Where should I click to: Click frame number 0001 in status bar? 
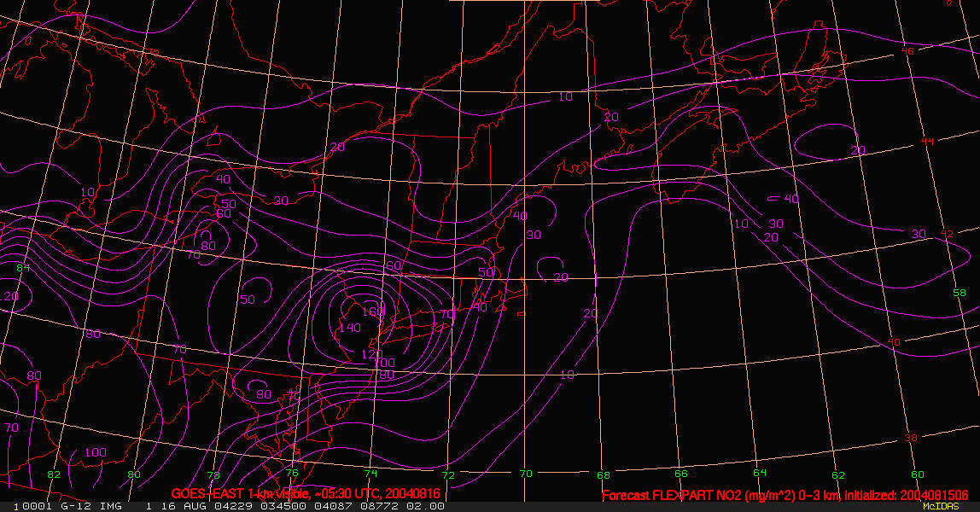(38, 506)
